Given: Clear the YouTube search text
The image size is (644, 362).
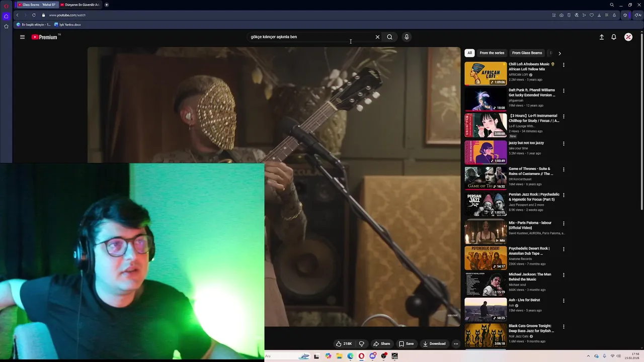Looking at the screenshot, I should tap(377, 37).
